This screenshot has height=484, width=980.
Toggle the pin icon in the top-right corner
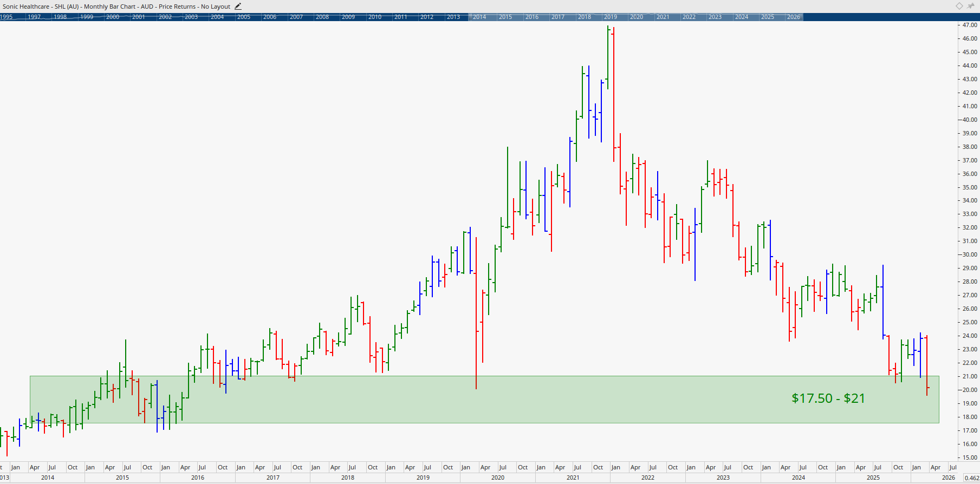point(970,6)
